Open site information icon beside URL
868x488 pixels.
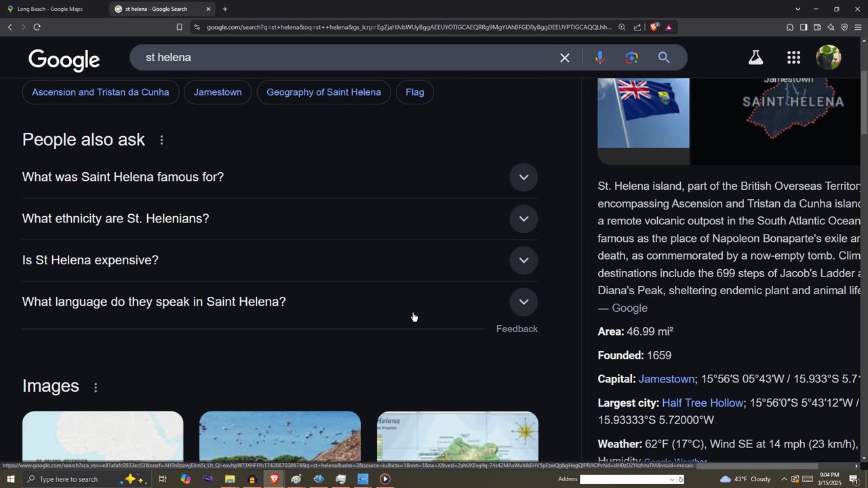click(x=197, y=27)
